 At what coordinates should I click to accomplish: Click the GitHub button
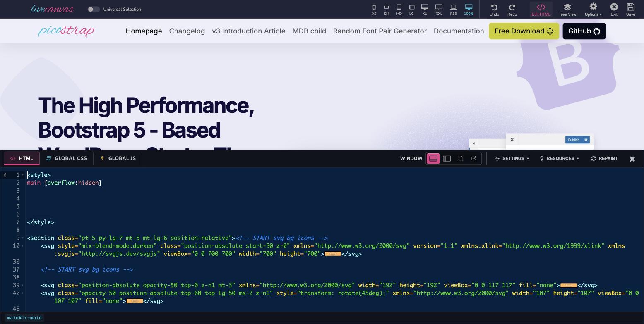tap(584, 31)
